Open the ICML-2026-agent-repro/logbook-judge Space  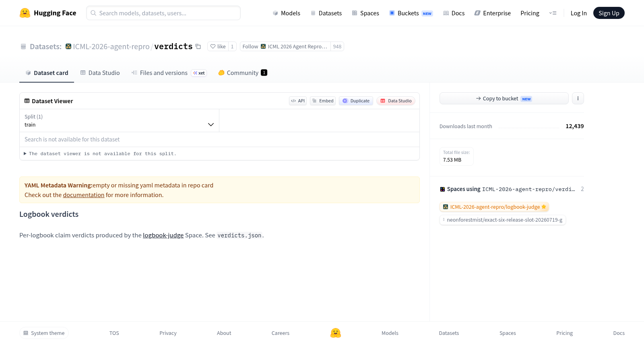[494, 207]
